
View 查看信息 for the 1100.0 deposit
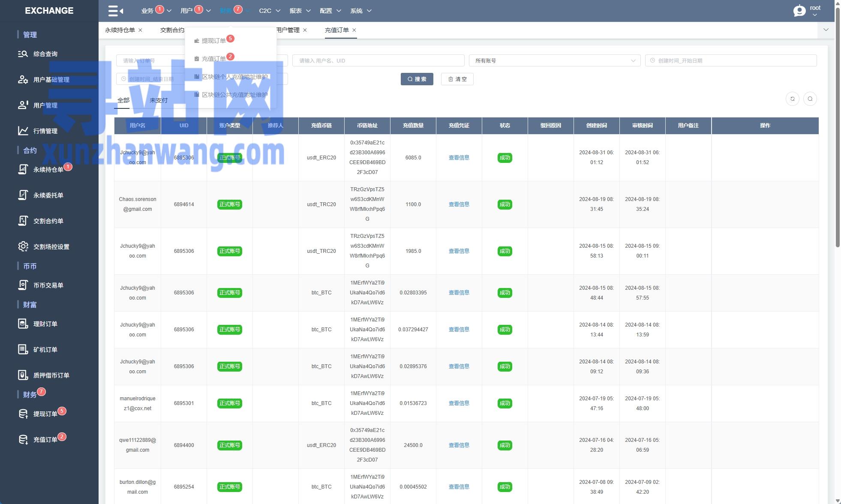[x=459, y=204]
